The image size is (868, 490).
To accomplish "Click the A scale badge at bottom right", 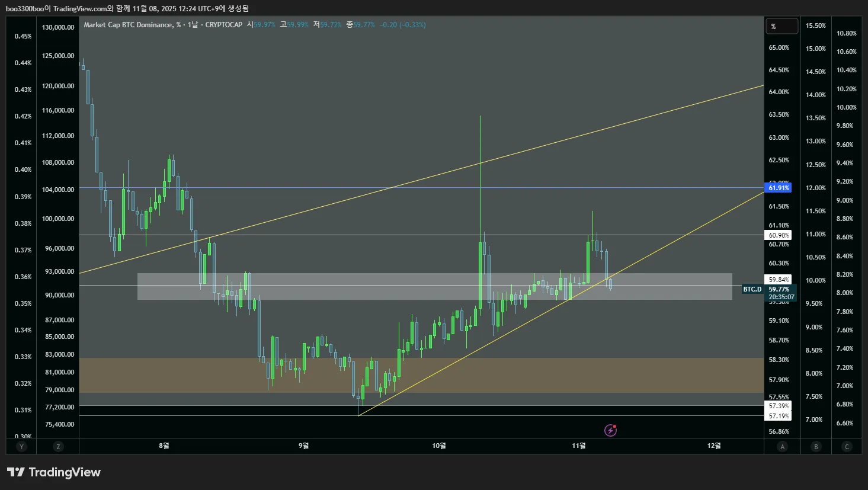I will (783, 446).
